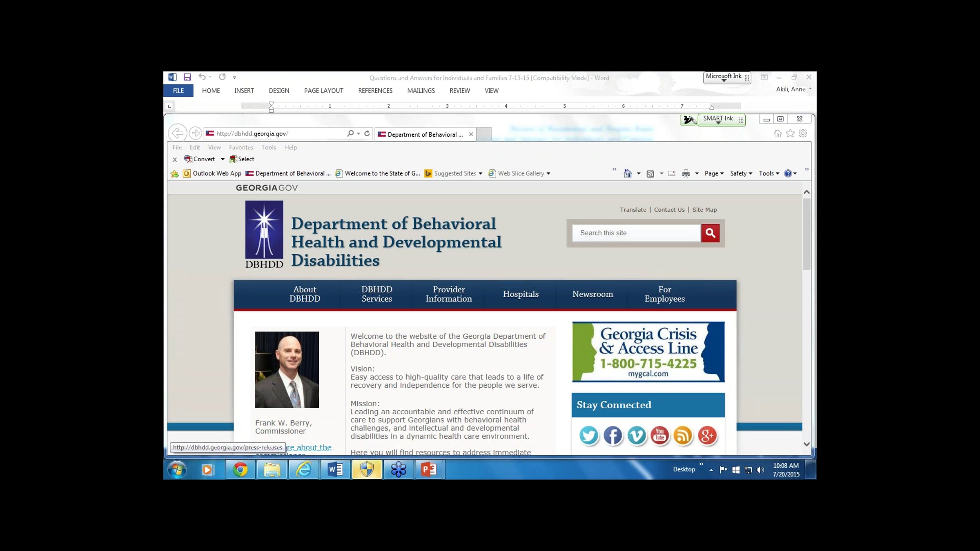Refresh the page using the address bar icon
This screenshot has height=551, width=980.
pos(367,133)
